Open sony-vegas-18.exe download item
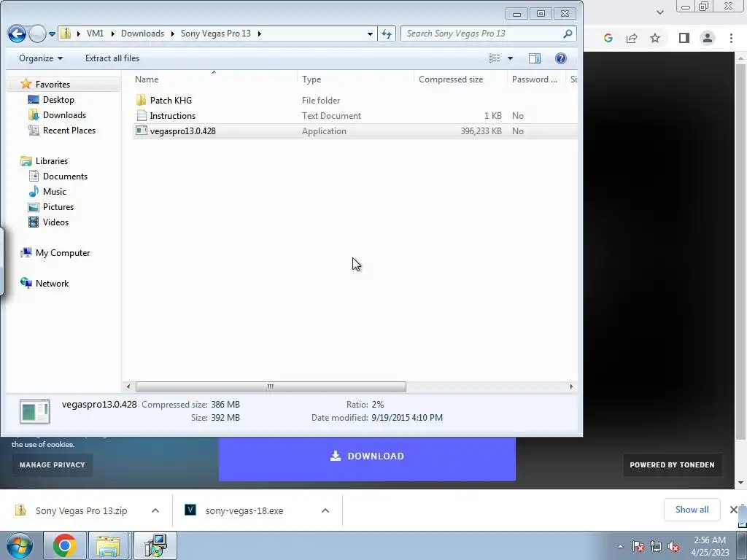This screenshot has width=747, height=560. click(244, 510)
